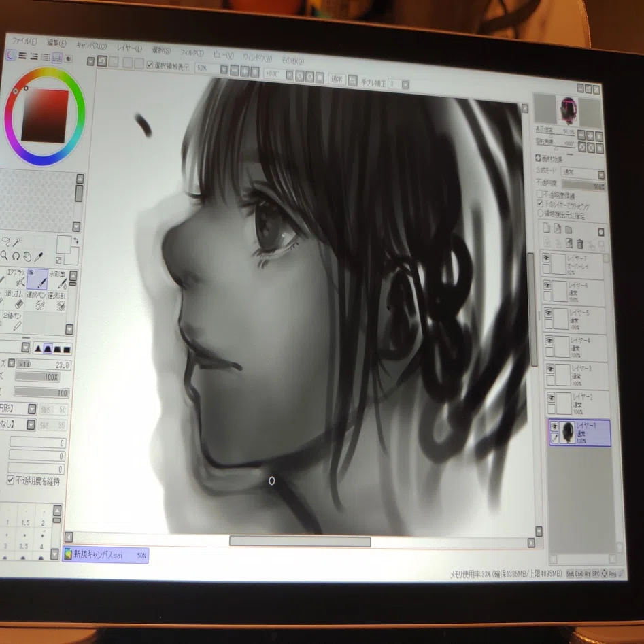
Task: Adjust the brush size 23.0 slider
Action: point(44,365)
